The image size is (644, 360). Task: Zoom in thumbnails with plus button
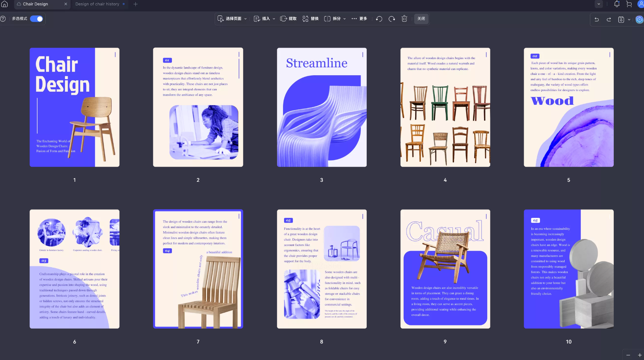tap(640, 355)
